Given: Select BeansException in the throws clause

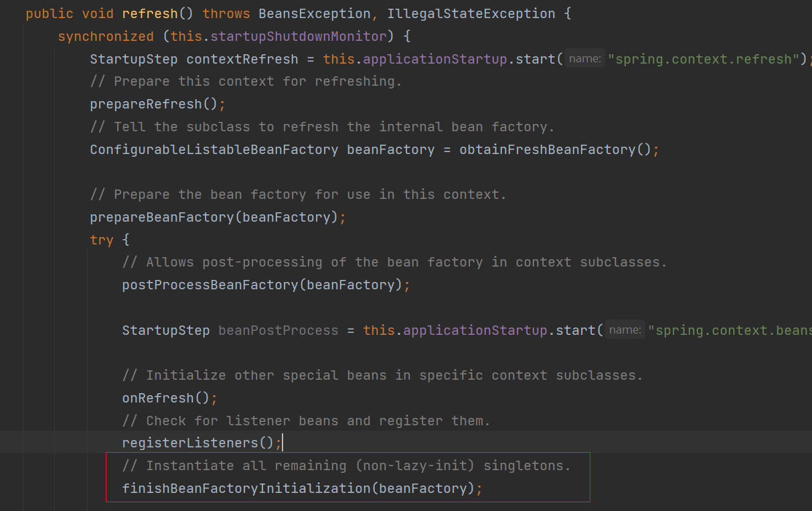Looking at the screenshot, I should [315, 13].
